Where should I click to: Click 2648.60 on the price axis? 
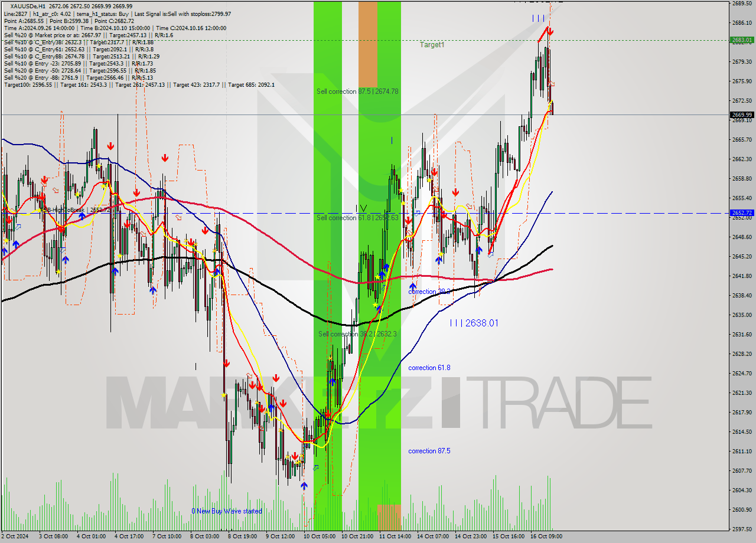742,237
